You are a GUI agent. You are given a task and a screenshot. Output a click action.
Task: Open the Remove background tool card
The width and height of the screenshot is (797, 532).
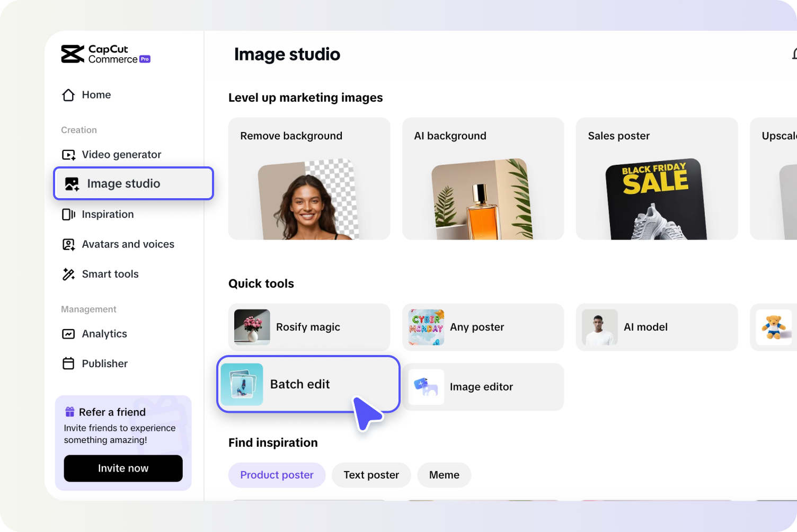coord(309,179)
